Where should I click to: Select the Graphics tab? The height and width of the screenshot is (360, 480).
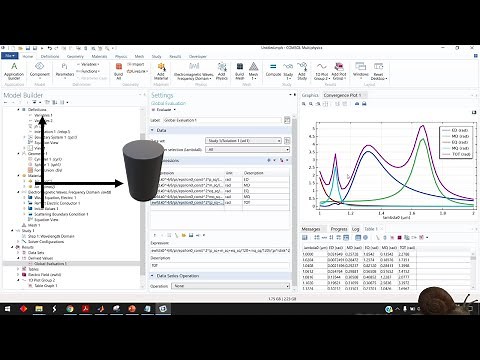[310, 95]
